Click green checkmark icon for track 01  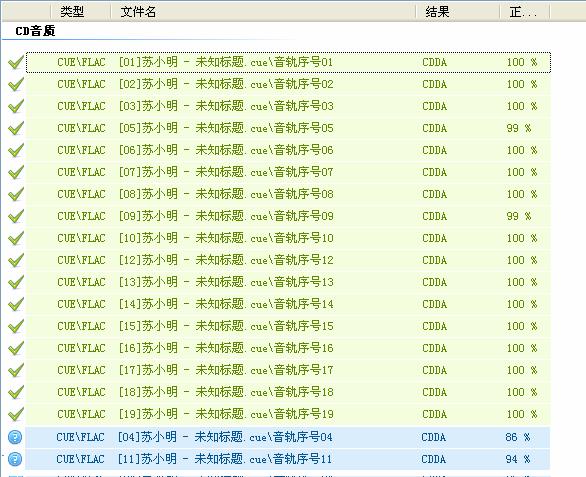click(16, 62)
